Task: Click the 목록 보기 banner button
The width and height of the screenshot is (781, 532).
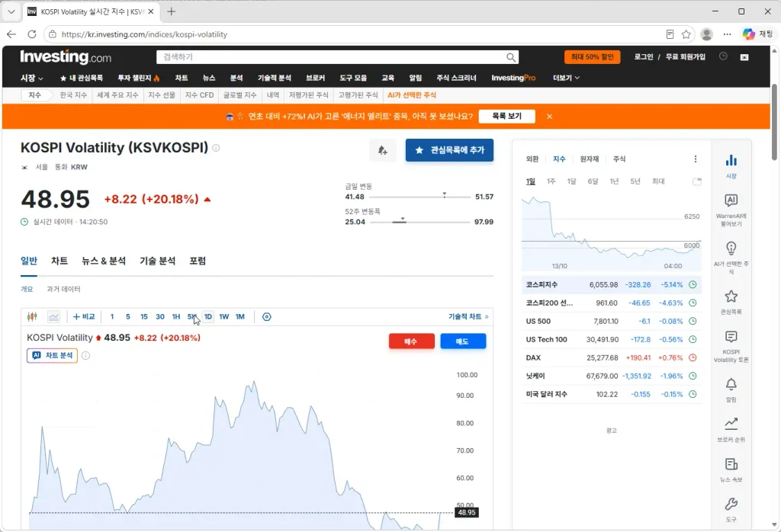Action: [507, 117]
